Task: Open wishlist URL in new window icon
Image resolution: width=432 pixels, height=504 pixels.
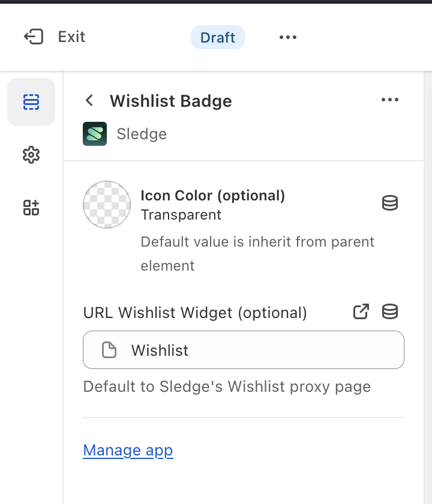Action: click(361, 312)
